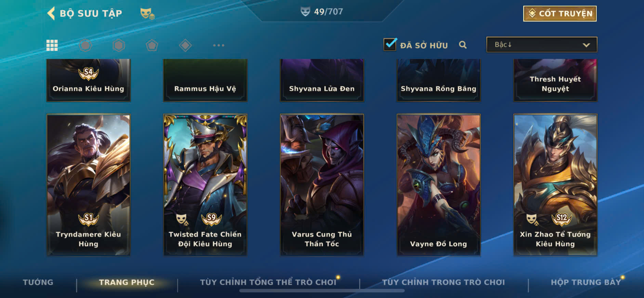Viewport: 644px width, 298px height.
Task: Filter by the hexagon rarity icon
Action: [119, 45]
